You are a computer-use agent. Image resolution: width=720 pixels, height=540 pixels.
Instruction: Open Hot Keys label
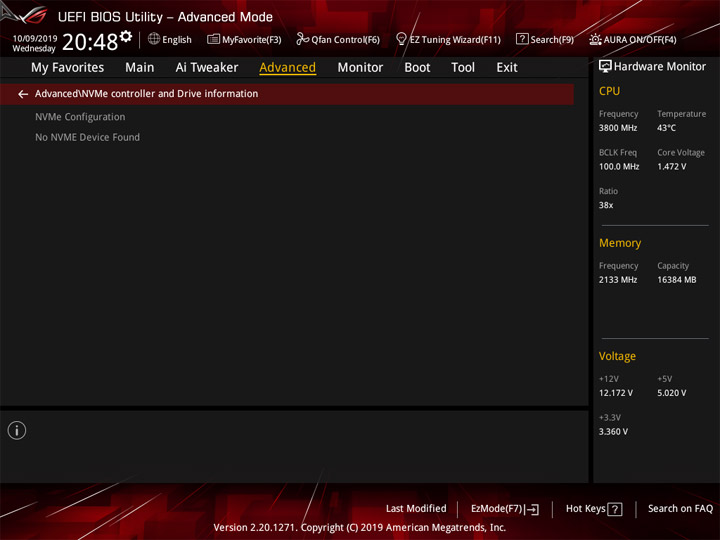pyautogui.click(x=585, y=509)
